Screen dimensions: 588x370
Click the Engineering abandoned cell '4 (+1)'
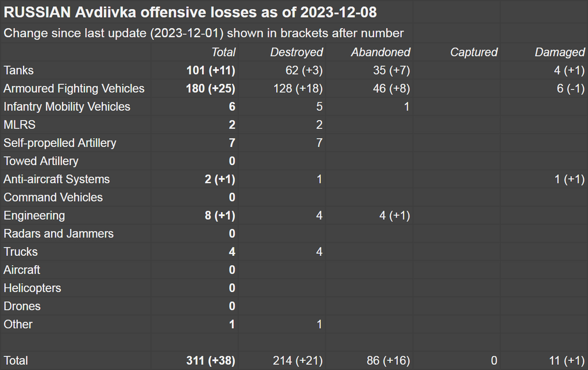[x=394, y=216]
